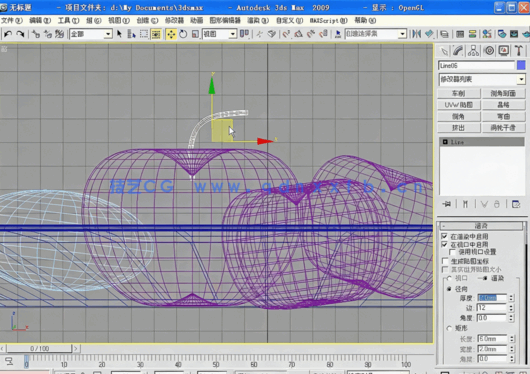
Task: Open the Configure Modifier Sets icon
Action: 516,204
